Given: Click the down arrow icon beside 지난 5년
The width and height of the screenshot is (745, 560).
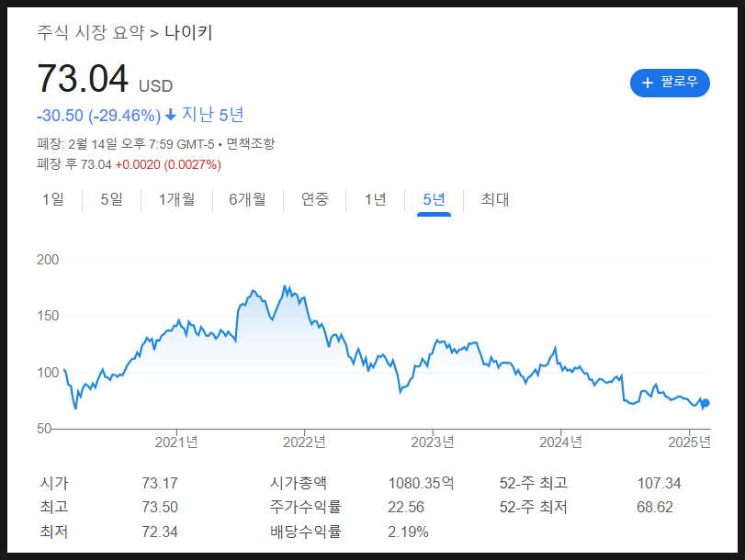Looking at the screenshot, I should pyautogui.click(x=171, y=115).
